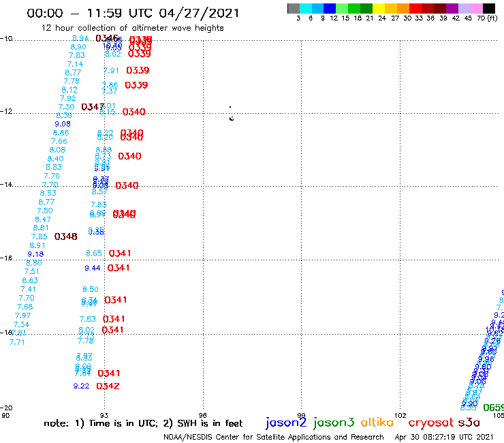
Task: Click the wave height reading 7.50
Action: tap(45, 211)
